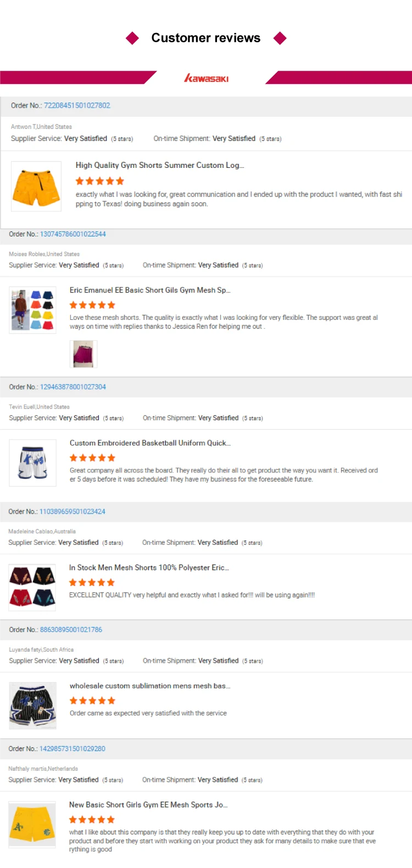
Task: Click the Kawasaki brand logo
Action: [x=206, y=78]
